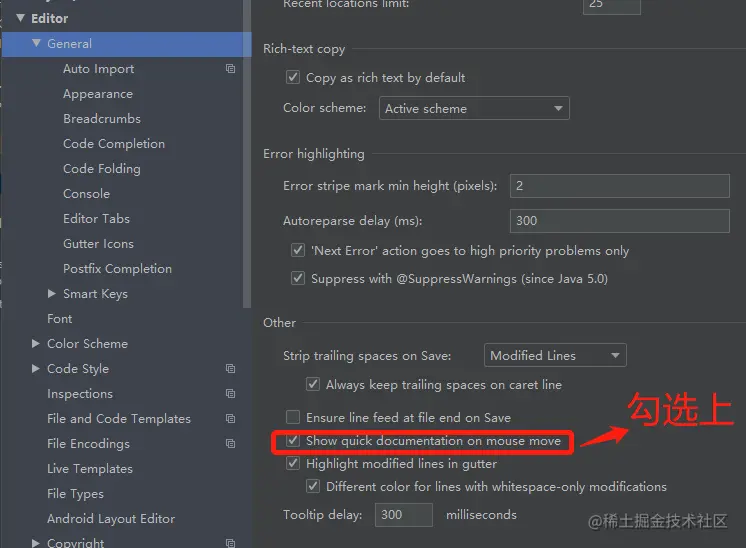746x548 pixels.
Task: Click project-level icon beside File Encodings
Action: (230, 443)
